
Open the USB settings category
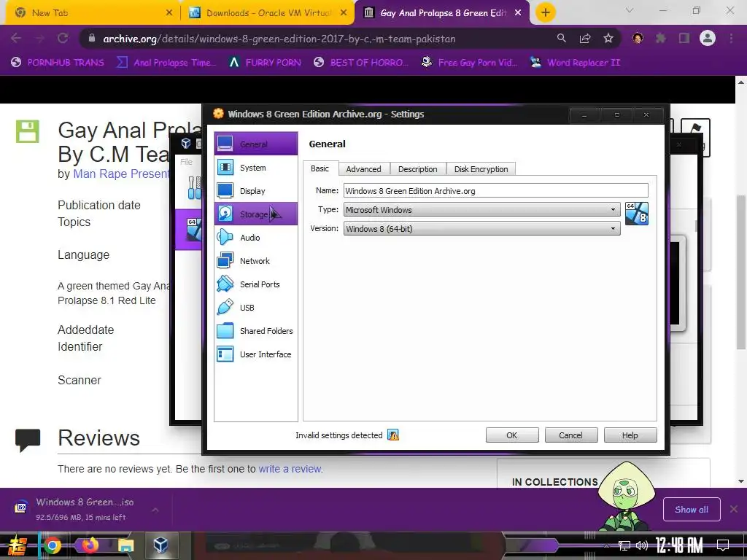click(256, 308)
